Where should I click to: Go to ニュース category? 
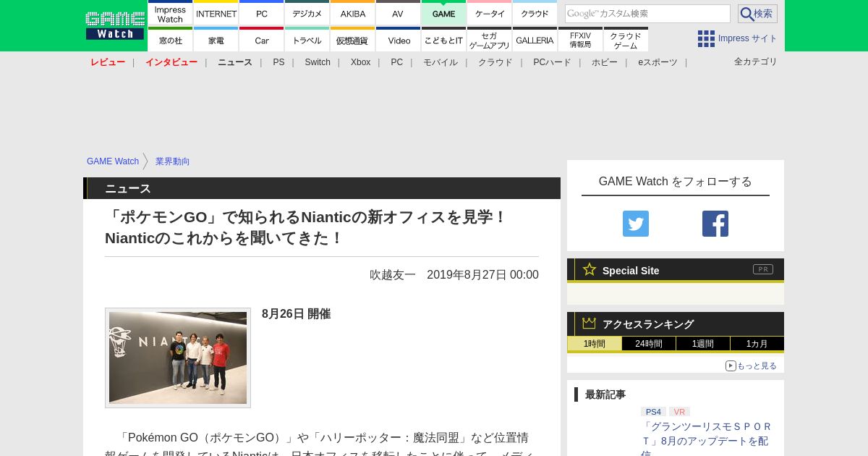tap(235, 62)
